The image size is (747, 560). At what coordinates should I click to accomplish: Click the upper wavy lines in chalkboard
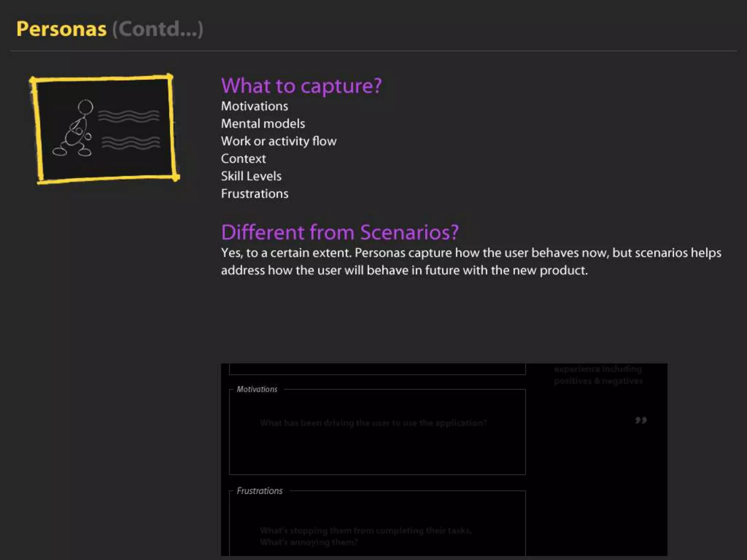tap(129, 116)
